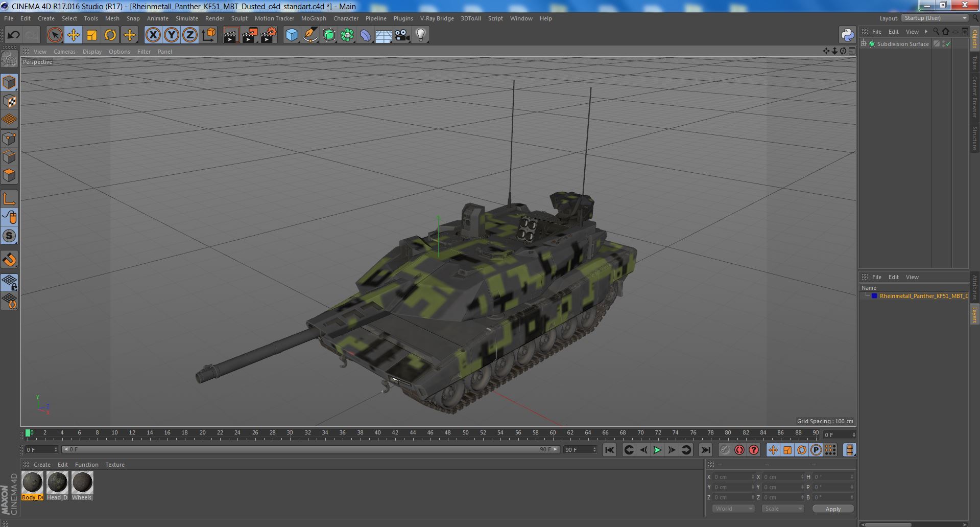Add a light object
Viewport: 980px width, 527px height.
[x=421, y=35]
